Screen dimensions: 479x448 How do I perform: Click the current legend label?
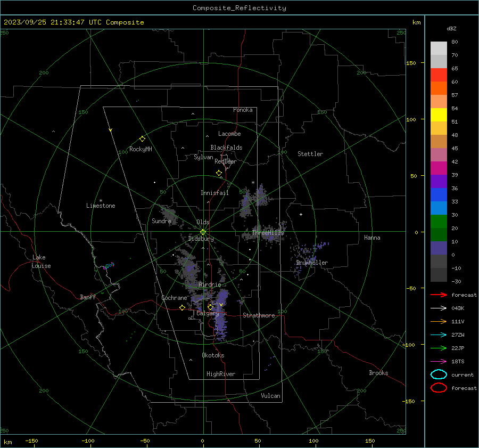pyautogui.click(x=463, y=375)
